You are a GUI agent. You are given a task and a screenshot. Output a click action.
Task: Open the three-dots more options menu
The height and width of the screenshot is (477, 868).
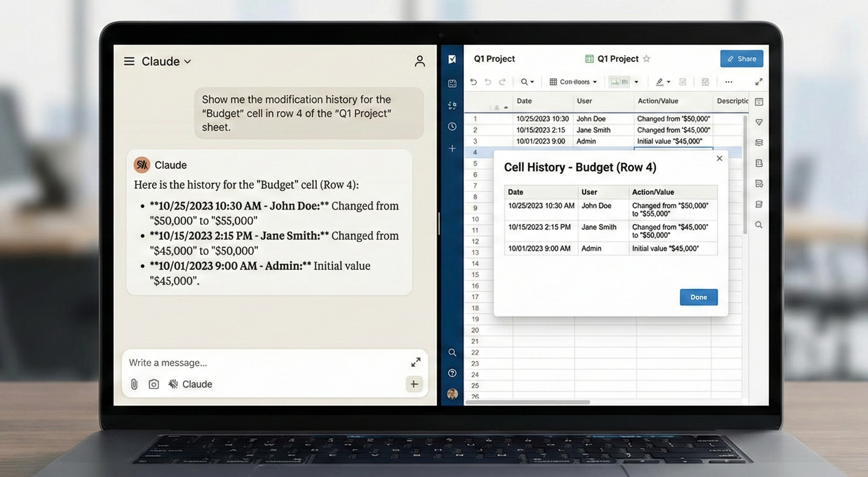pyautogui.click(x=728, y=82)
